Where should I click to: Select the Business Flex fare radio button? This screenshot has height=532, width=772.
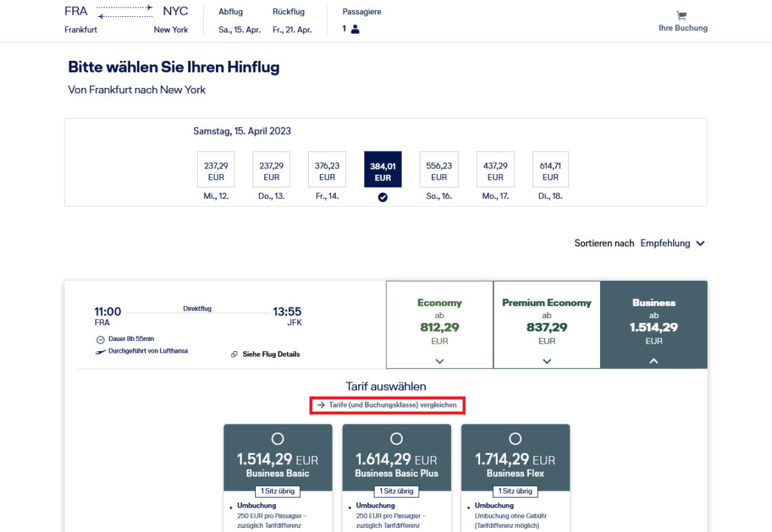click(x=515, y=439)
